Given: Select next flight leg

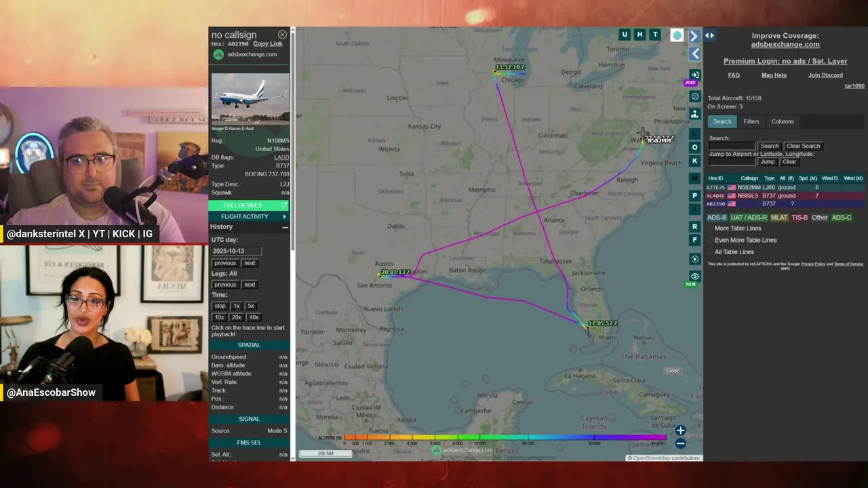Looking at the screenshot, I should click(x=250, y=285).
